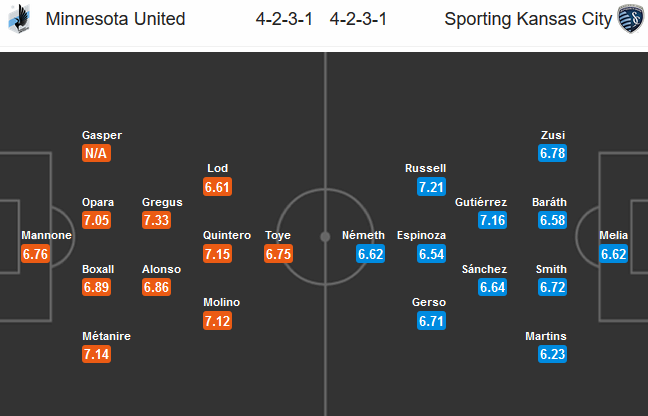Select Zusi rating badge 6.78

pos(553,153)
